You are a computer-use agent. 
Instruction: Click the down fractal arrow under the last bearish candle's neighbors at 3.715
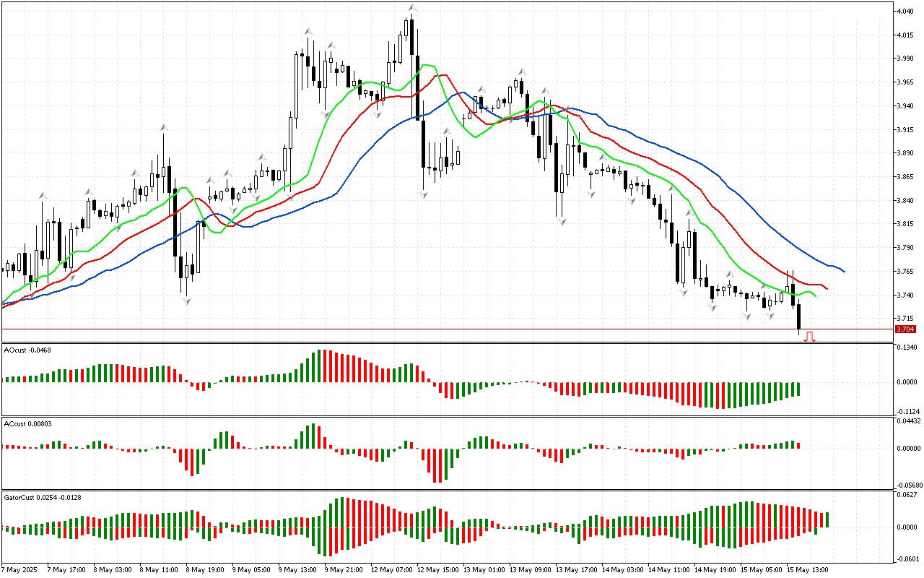tap(770, 316)
